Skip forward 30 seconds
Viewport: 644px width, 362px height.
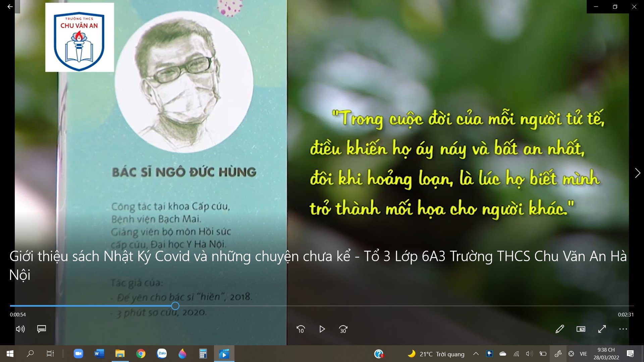point(343,329)
